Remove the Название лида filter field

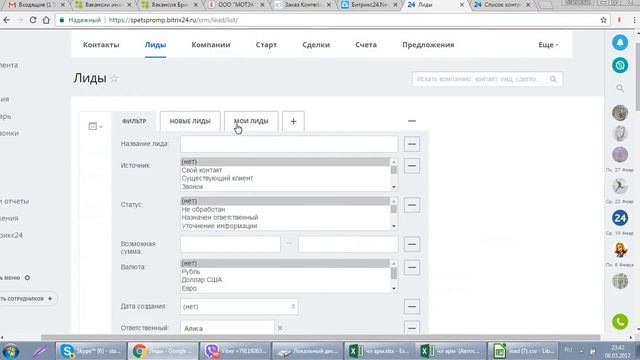pos(412,144)
